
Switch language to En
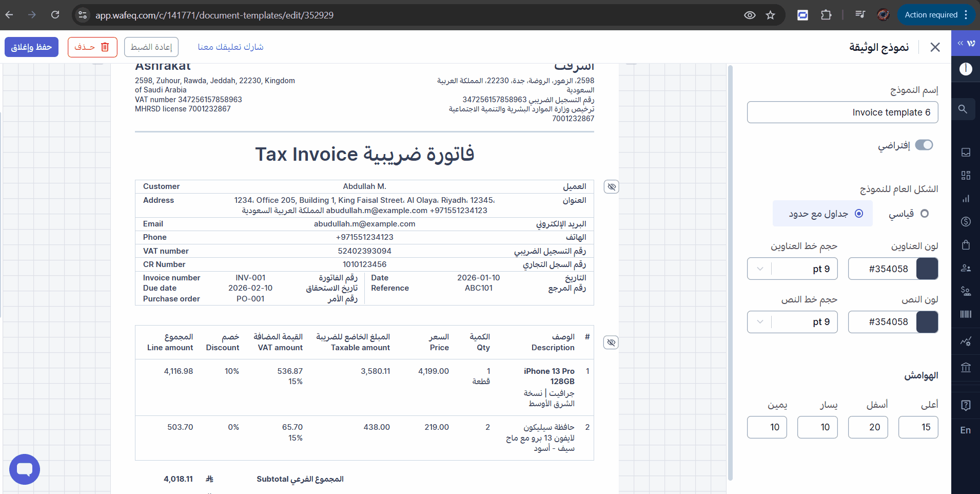point(966,430)
